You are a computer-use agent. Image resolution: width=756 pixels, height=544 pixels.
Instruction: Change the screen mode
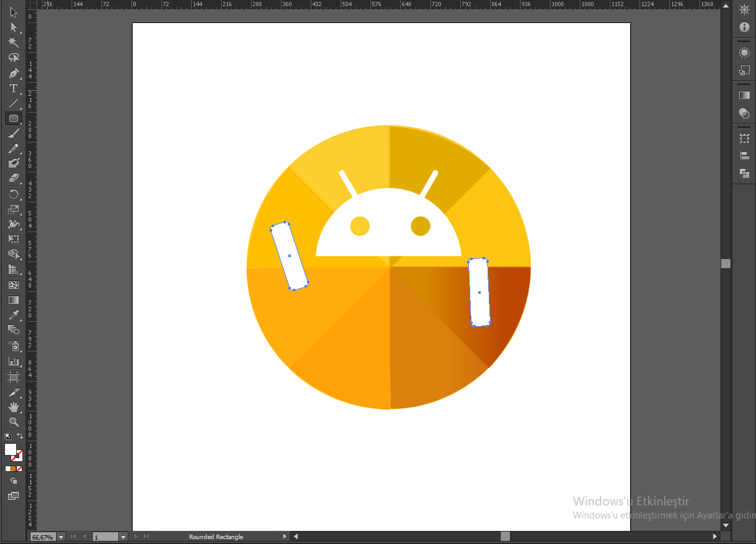13,496
